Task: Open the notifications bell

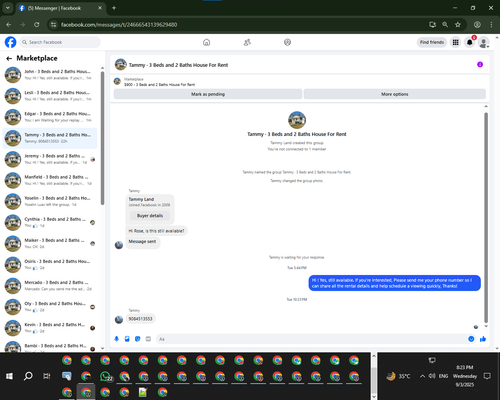Action: [x=470, y=42]
